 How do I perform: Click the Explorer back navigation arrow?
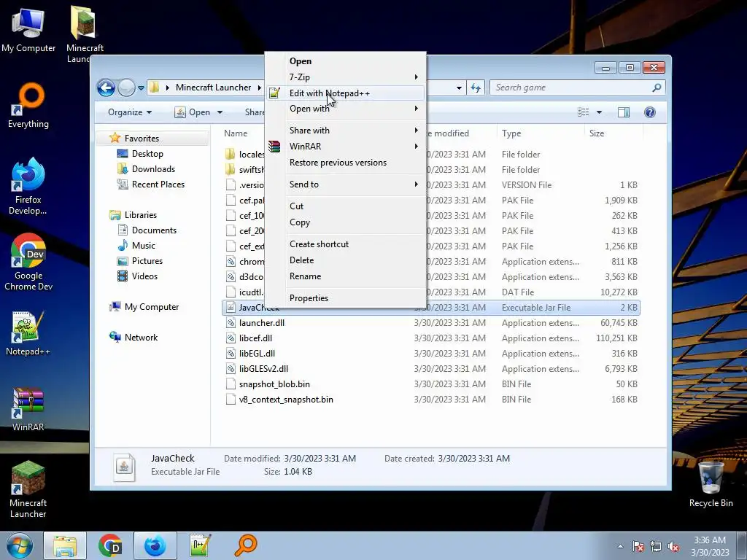[106, 87]
